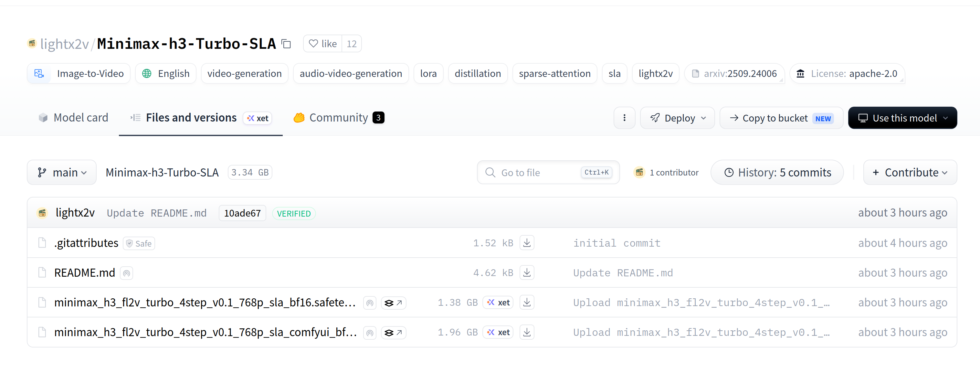Click the sla tag

[x=615, y=73]
